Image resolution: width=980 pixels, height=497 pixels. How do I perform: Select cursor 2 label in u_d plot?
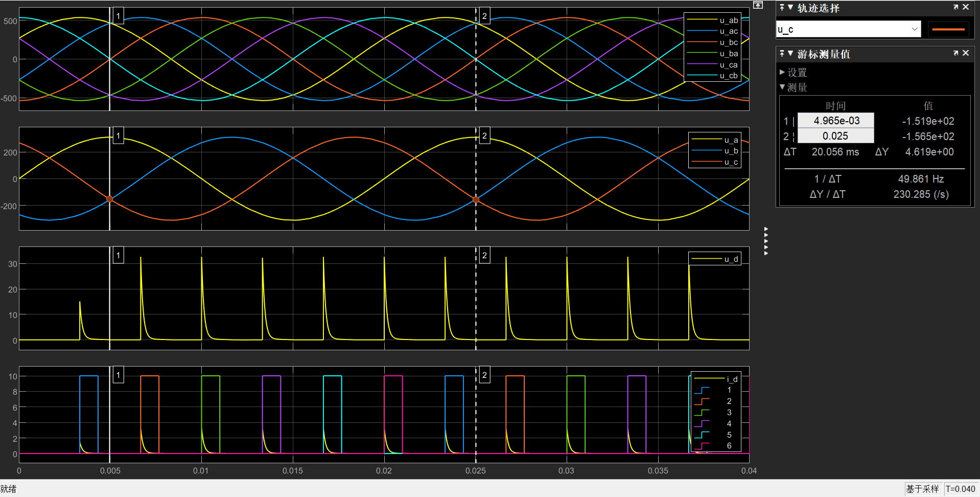point(484,255)
